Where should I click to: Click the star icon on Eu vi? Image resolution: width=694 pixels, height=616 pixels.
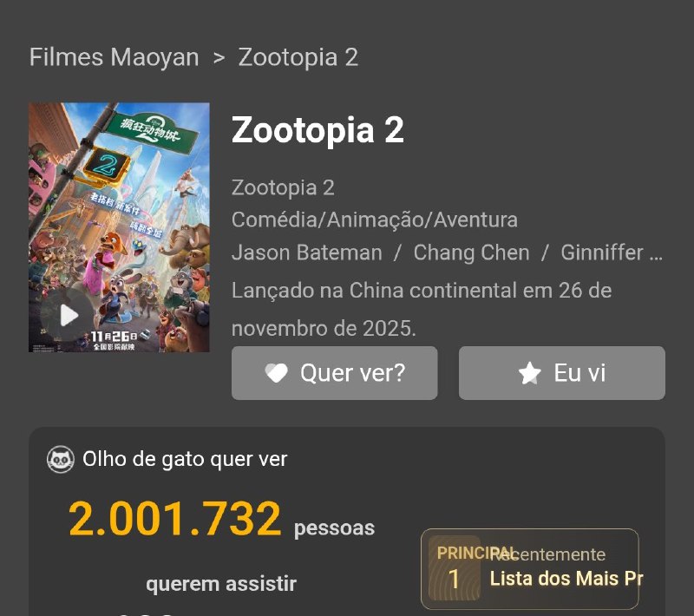click(530, 373)
